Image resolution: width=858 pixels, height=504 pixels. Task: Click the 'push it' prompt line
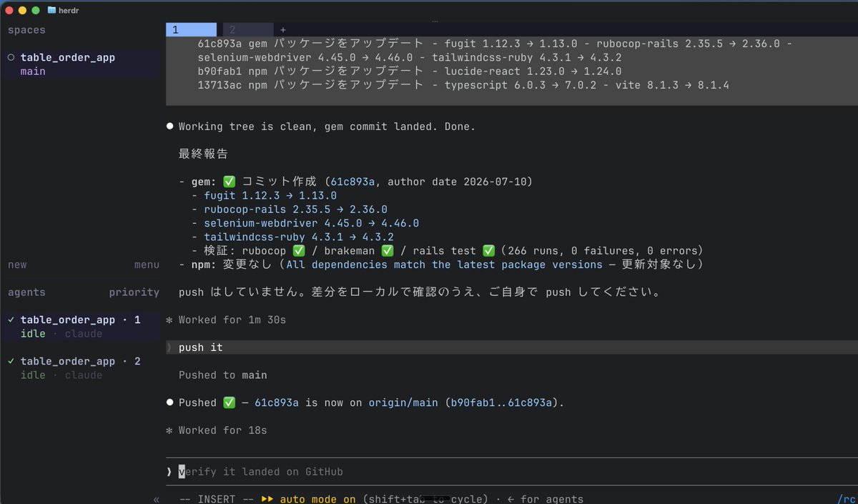click(511, 347)
